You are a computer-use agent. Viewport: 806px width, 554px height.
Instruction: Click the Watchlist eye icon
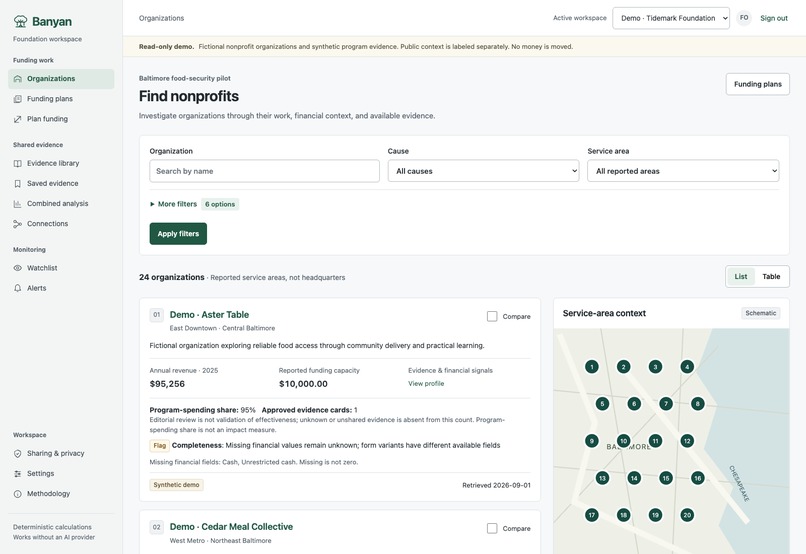tap(17, 268)
